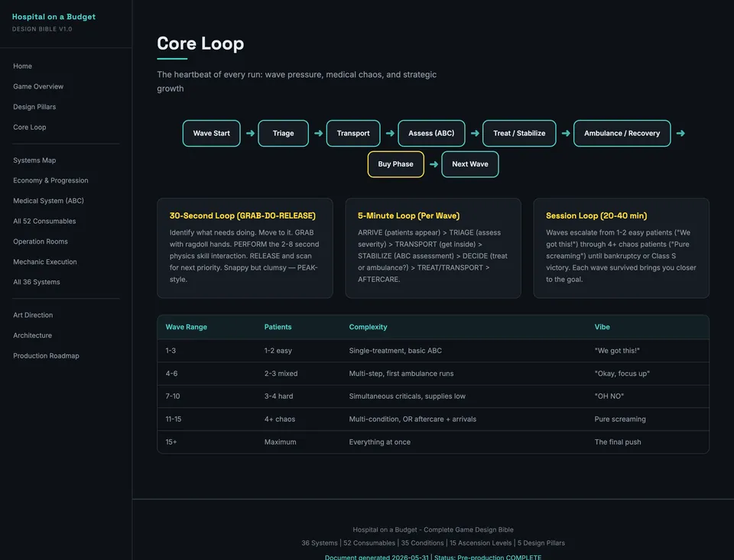The height and width of the screenshot is (560, 734).
Task: Click the Treat / Stabilize step box
Action: (x=519, y=134)
